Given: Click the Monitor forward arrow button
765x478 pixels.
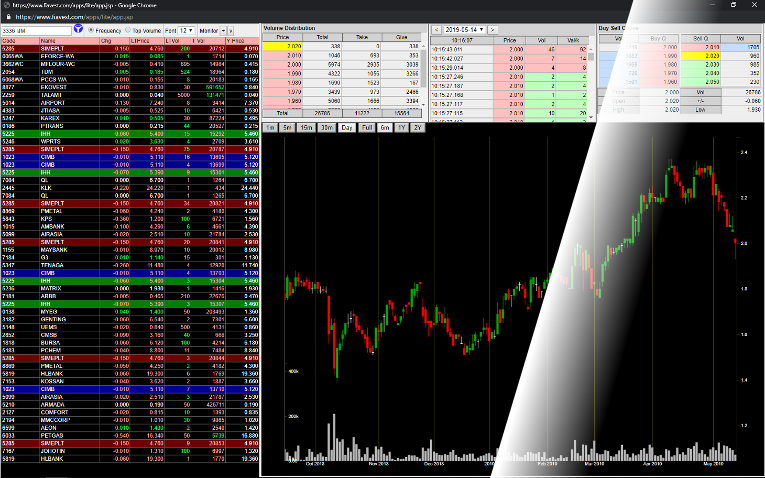Looking at the screenshot, I should (231, 30).
